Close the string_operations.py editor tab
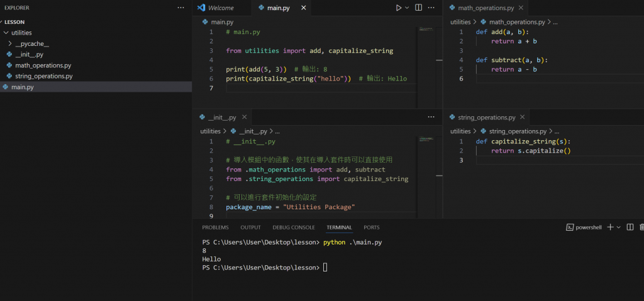 coord(523,117)
